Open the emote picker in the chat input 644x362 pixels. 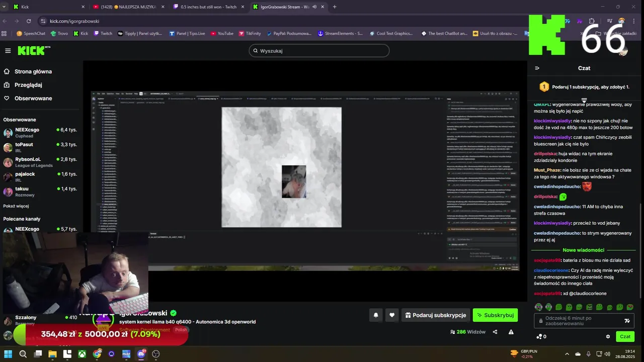[627, 321]
